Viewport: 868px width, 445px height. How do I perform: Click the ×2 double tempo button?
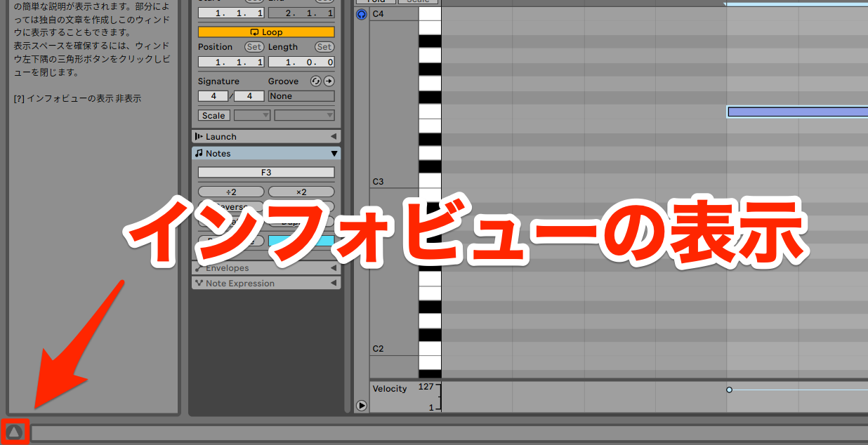[301, 192]
